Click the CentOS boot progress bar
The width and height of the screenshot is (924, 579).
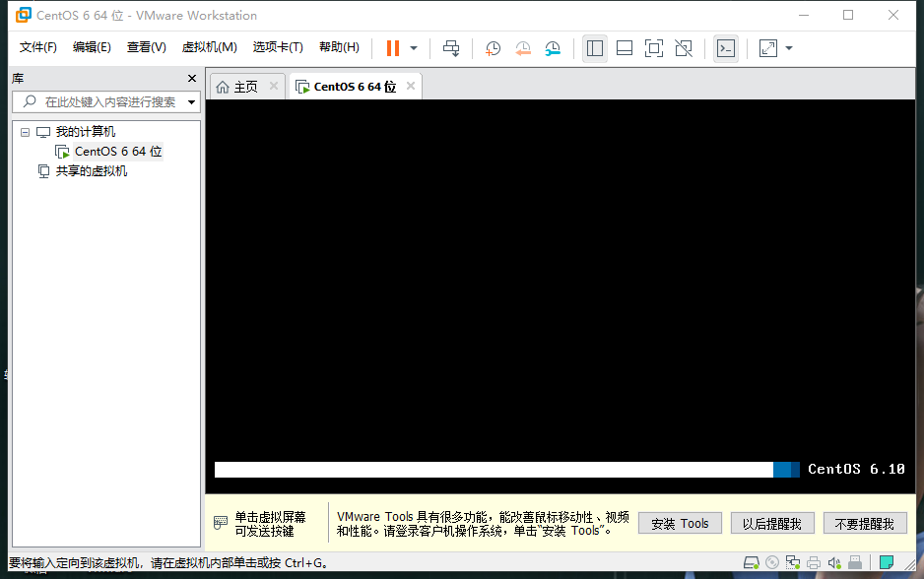506,470
